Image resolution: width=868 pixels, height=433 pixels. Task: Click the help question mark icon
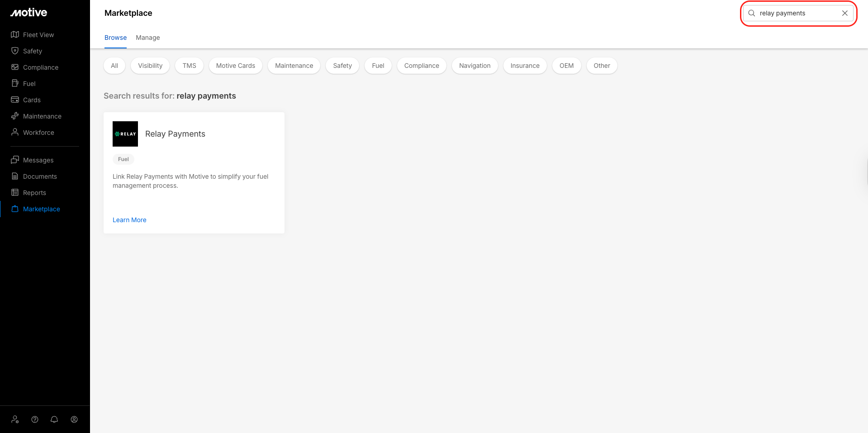point(35,419)
